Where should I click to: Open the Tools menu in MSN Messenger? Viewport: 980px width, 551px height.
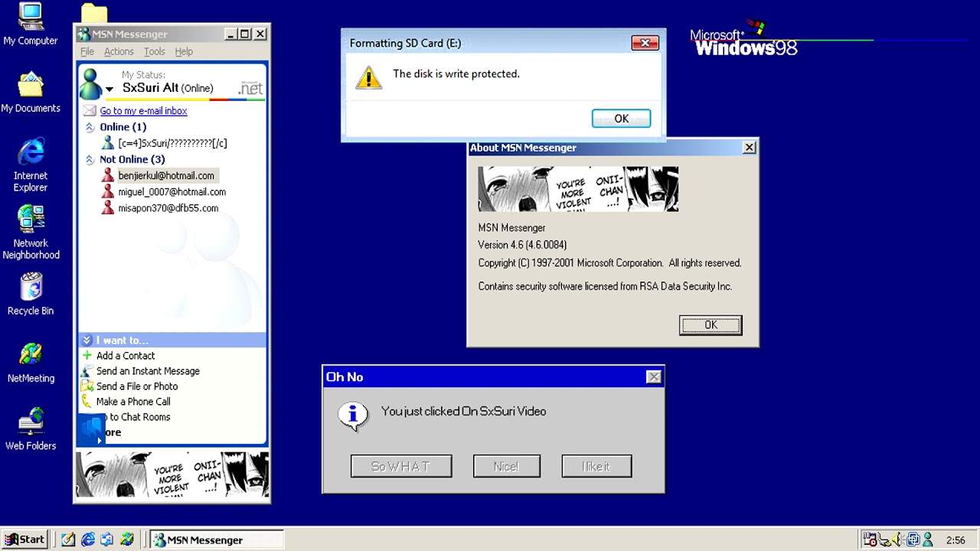pyautogui.click(x=155, y=51)
